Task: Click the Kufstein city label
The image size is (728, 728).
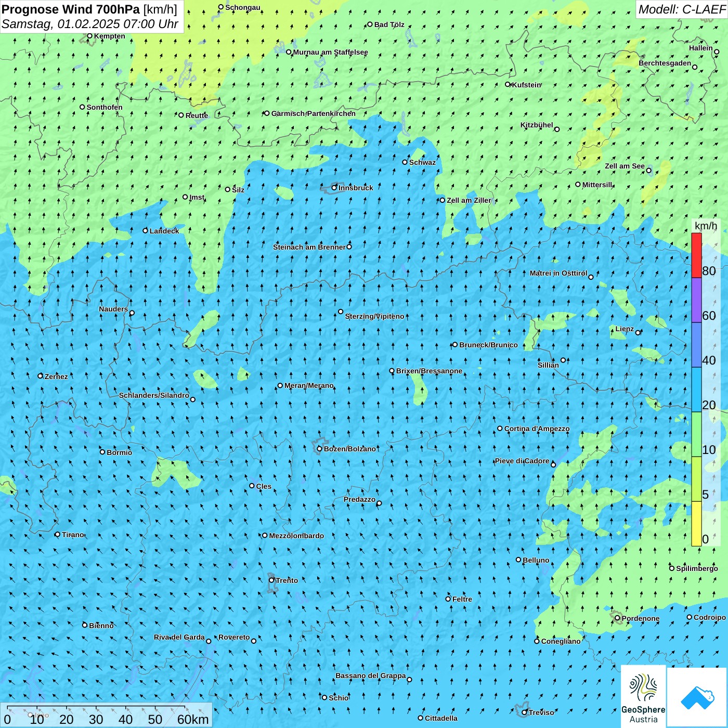Action: (527, 85)
